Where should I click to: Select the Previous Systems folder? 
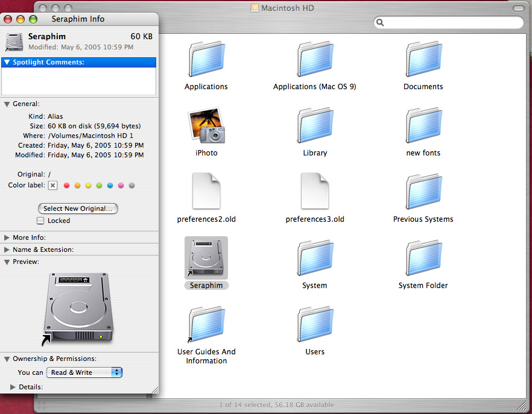click(424, 192)
